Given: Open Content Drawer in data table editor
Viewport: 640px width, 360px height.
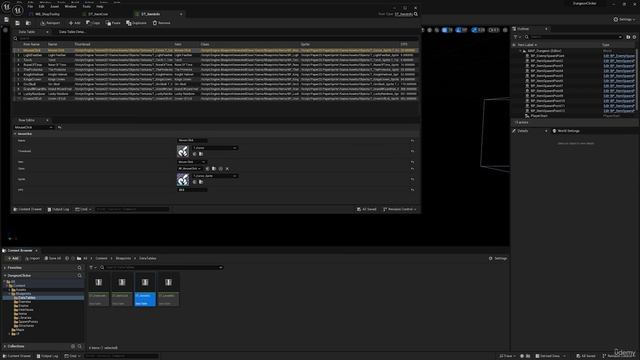Looking at the screenshot, I should click(x=27, y=209).
